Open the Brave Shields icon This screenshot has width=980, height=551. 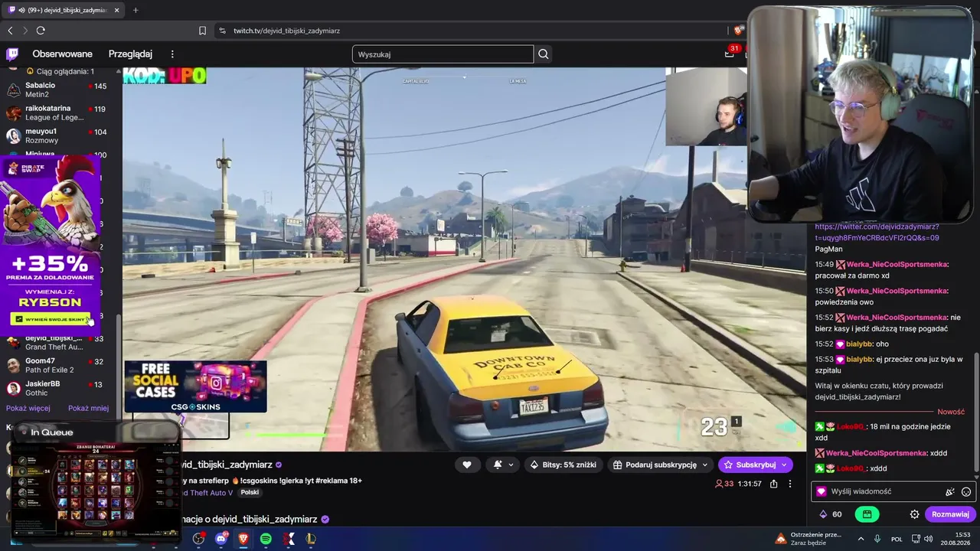738,31
